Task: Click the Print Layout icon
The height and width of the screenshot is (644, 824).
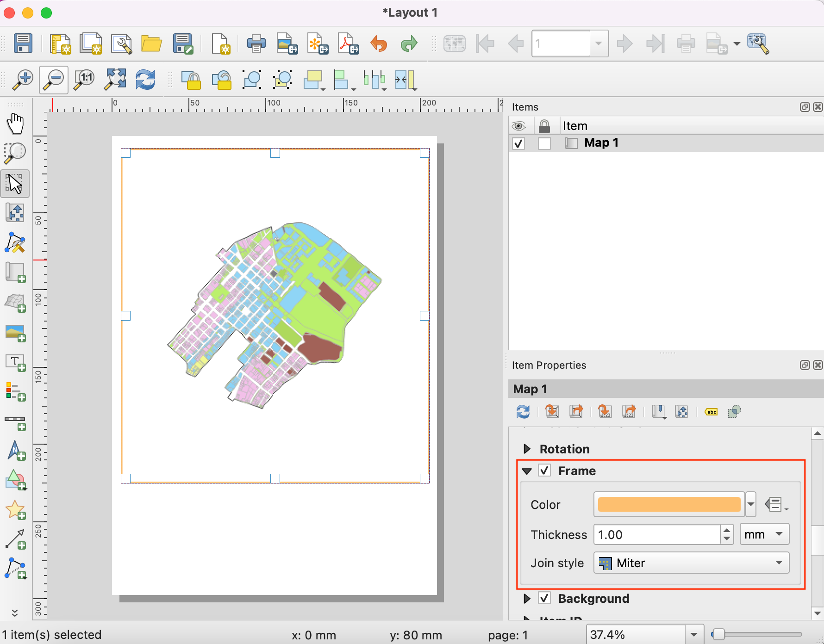Action: pyautogui.click(x=256, y=44)
